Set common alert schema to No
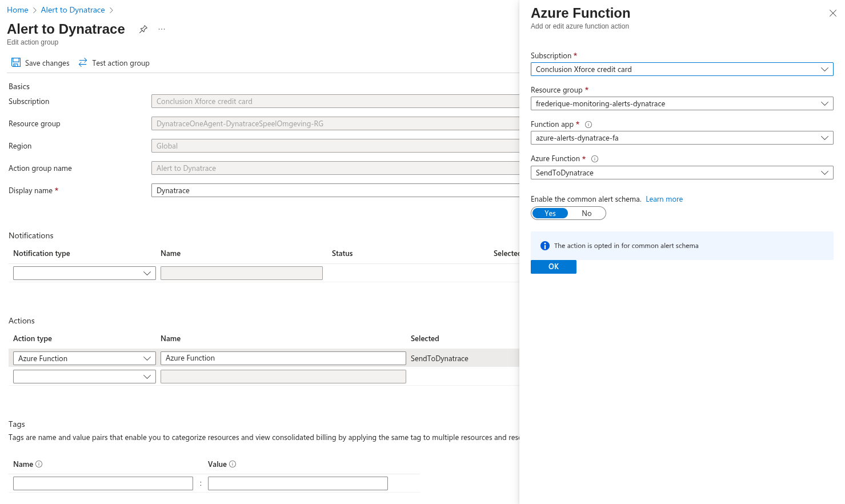Image resolution: width=845 pixels, height=504 pixels. click(x=587, y=213)
